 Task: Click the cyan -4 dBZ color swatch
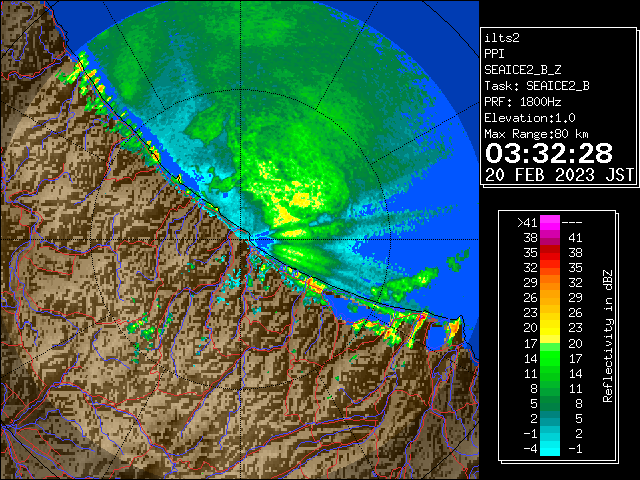point(550,448)
